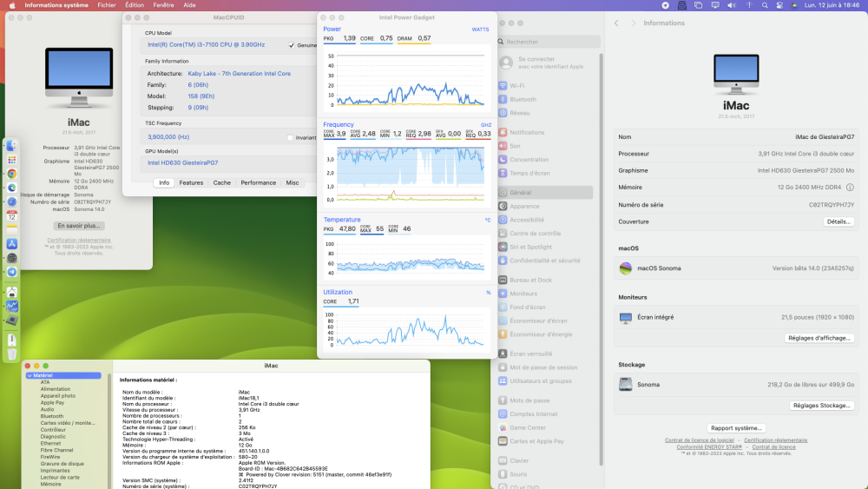Screen dimensions: 868x489
Task: Open the Édition menu
Action: click(135, 5)
